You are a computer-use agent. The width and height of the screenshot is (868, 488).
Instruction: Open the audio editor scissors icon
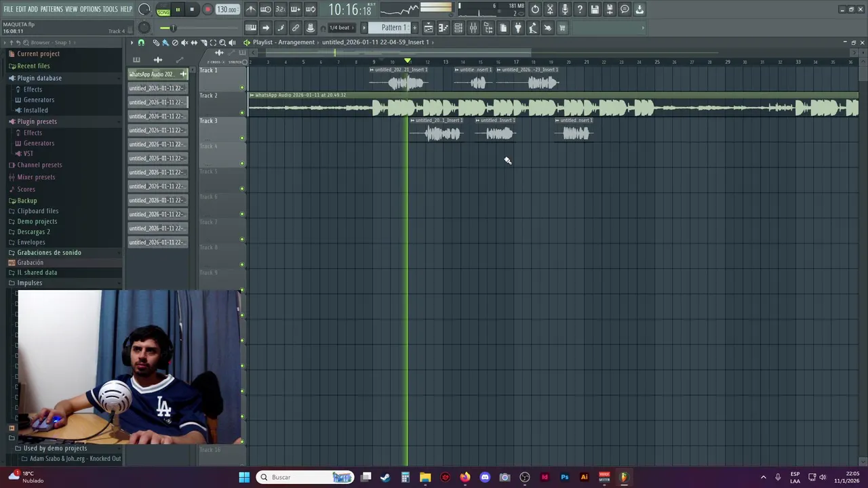550,9
